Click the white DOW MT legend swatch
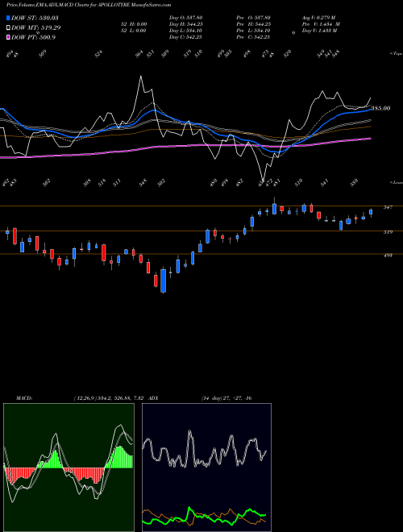Screen dimensions: 403x532 (9, 27)
